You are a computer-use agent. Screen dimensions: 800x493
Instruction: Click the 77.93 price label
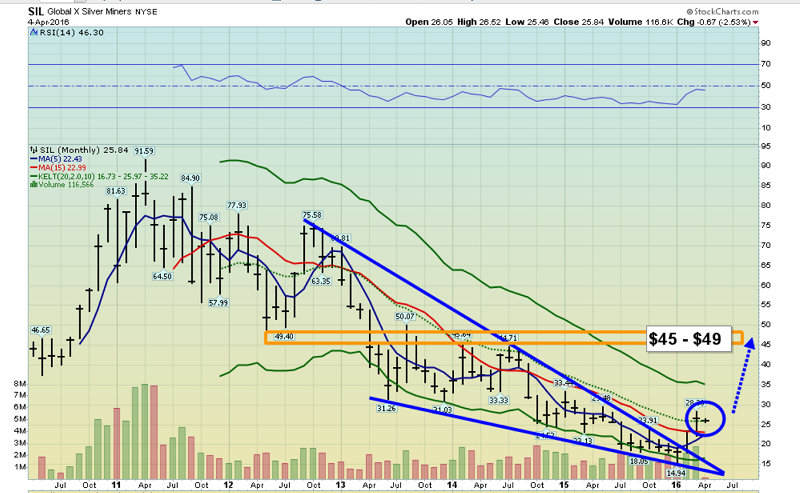point(237,205)
